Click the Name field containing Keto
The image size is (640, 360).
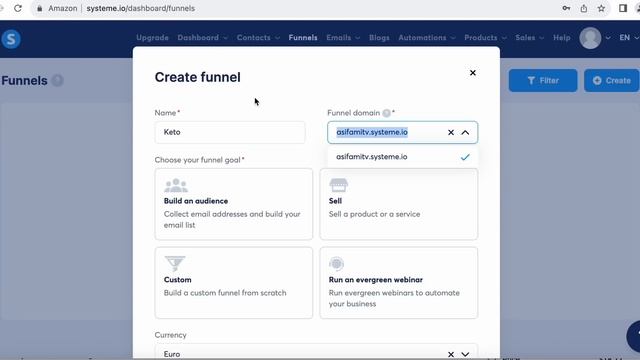tap(230, 132)
